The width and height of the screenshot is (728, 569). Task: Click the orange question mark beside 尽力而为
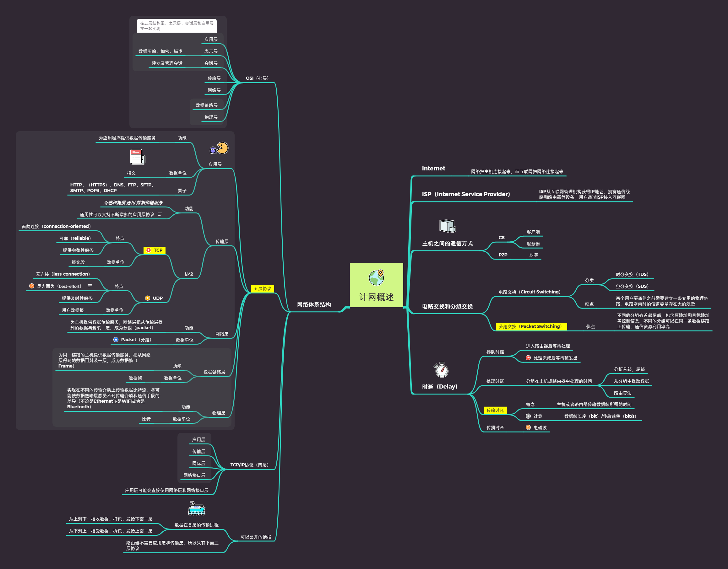tap(32, 286)
